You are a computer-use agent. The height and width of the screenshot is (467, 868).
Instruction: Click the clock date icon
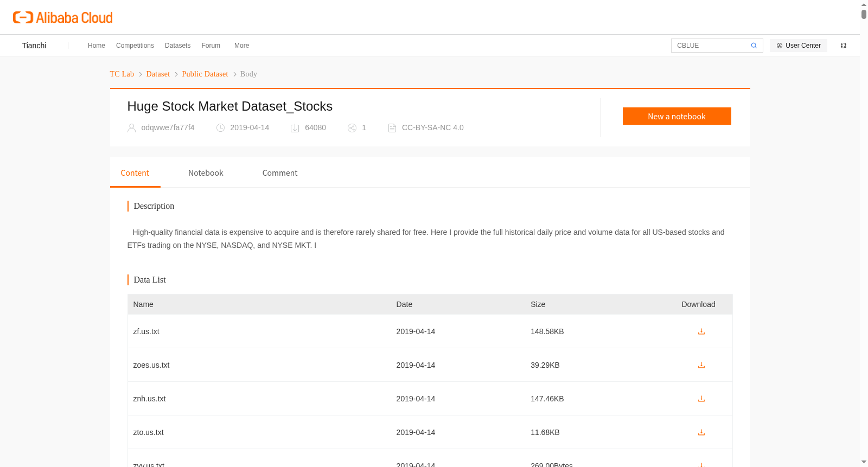click(x=220, y=128)
